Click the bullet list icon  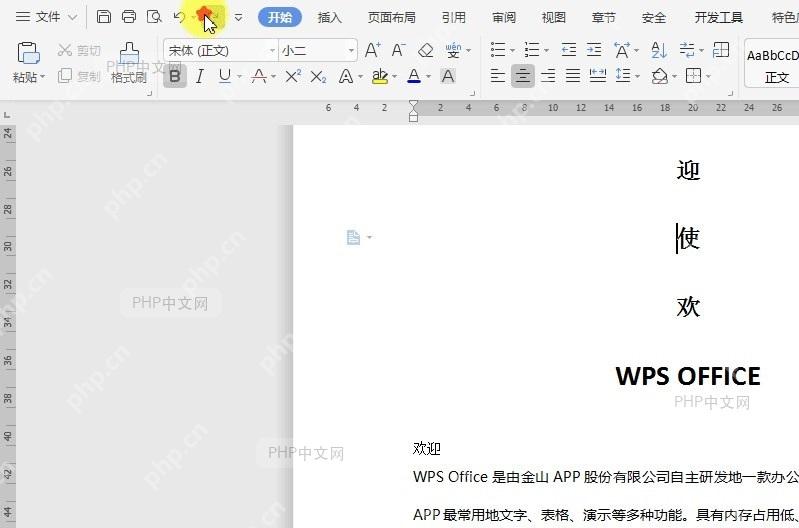tap(498, 50)
